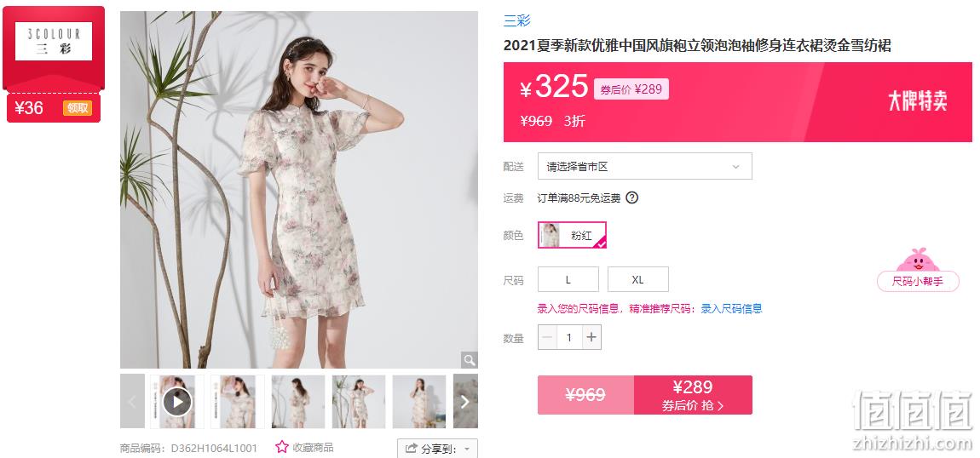Click the 3COLOUR brand logo
This screenshot has width=980, height=458.
(x=54, y=42)
